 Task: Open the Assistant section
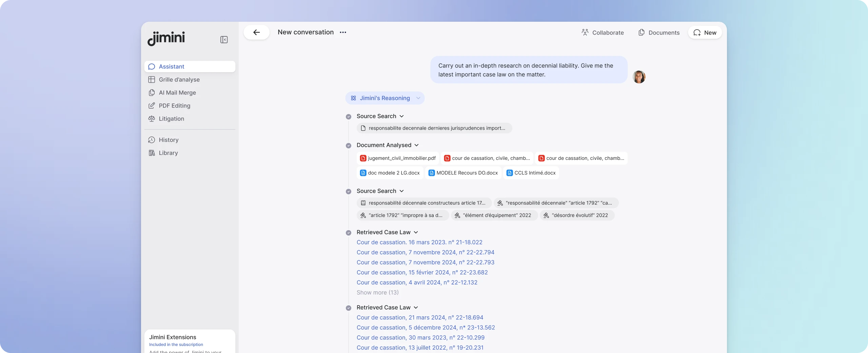(x=190, y=67)
